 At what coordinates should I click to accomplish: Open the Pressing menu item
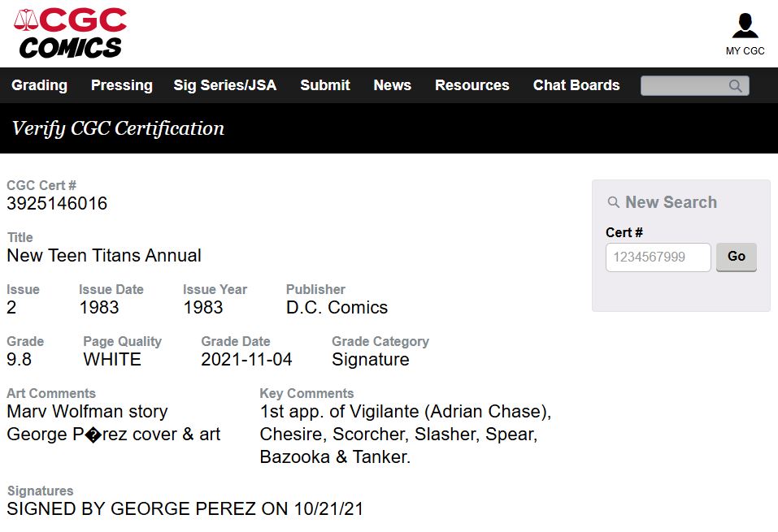click(122, 85)
